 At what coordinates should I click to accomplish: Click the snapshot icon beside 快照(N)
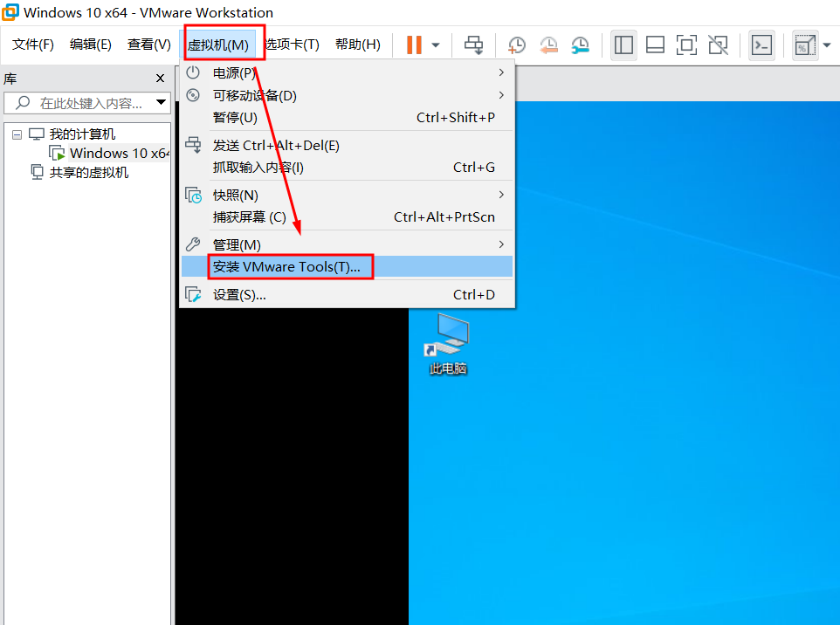click(x=193, y=195)
